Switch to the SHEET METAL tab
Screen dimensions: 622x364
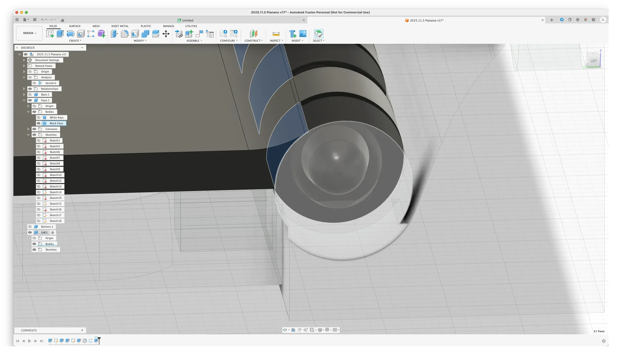(x=120, y=26)
